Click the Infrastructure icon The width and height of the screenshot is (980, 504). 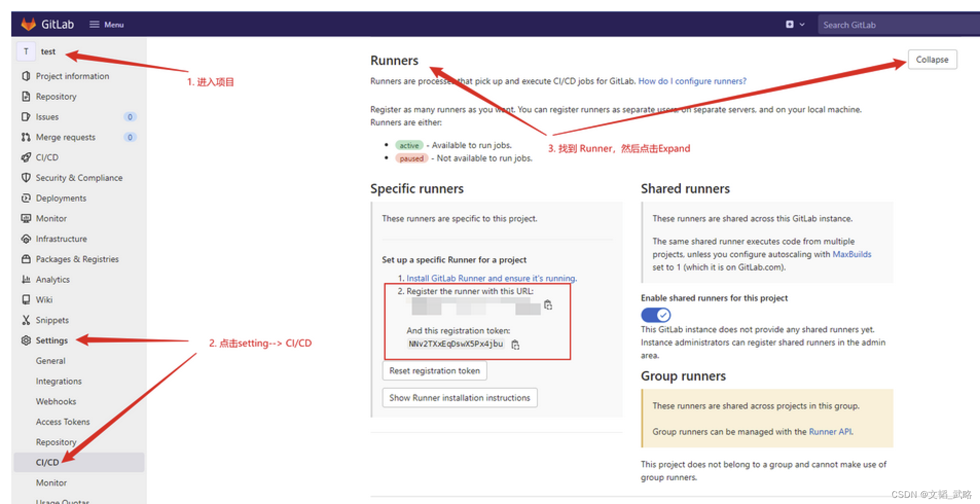pyautogui.click(x=26, y=239)
